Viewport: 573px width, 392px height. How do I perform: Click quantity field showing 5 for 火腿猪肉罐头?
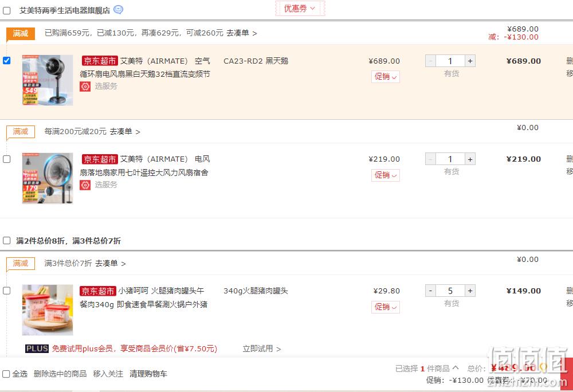450,291
